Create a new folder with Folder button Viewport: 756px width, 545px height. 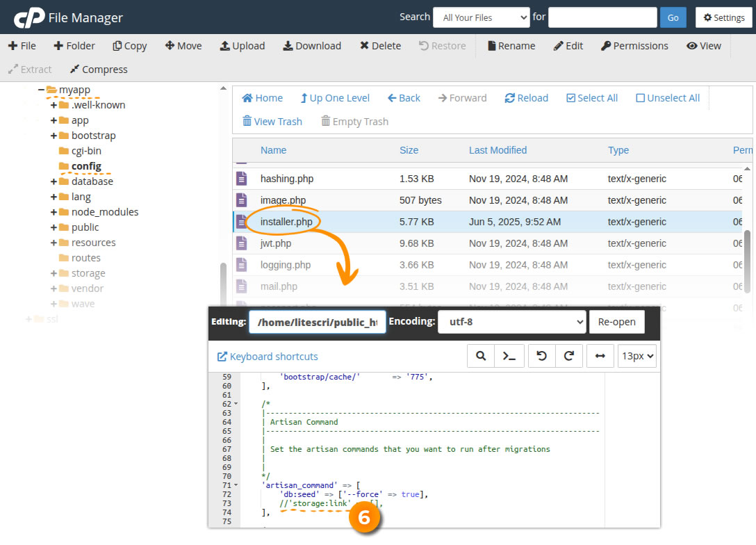coord(74,46)
